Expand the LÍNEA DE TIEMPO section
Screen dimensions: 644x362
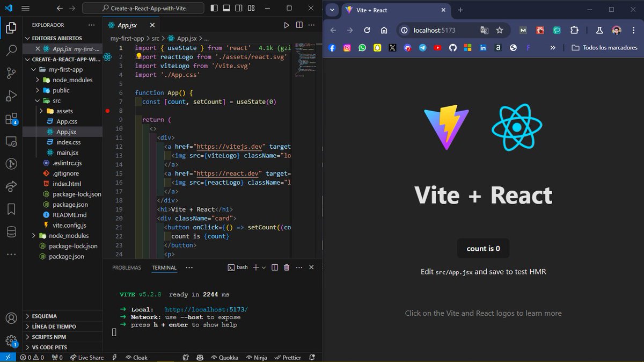coord(63,327)
